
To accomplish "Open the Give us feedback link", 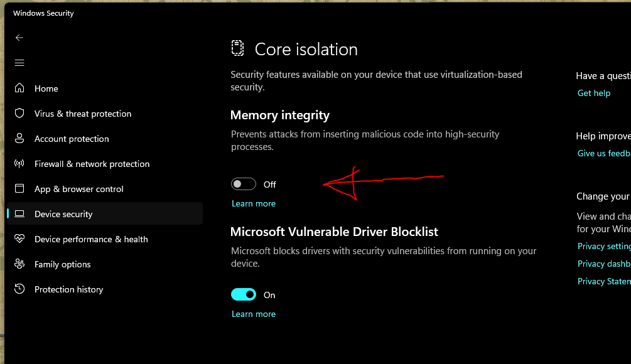I will point(604,153).
